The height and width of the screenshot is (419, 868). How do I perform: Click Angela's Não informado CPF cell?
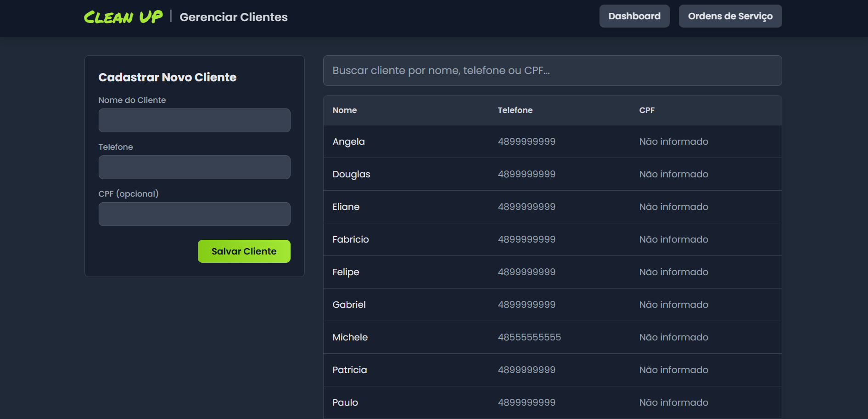674,142
